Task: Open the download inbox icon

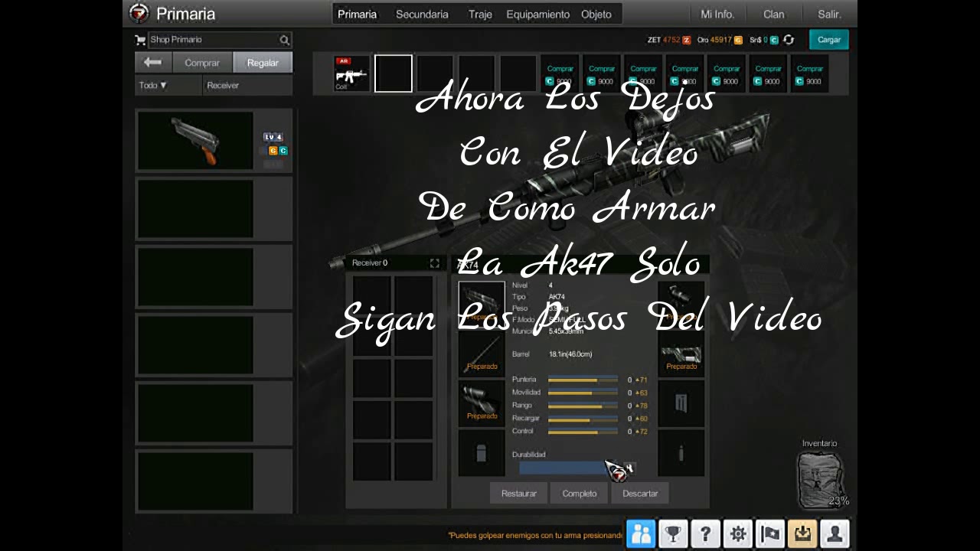Action: point(802,534)
